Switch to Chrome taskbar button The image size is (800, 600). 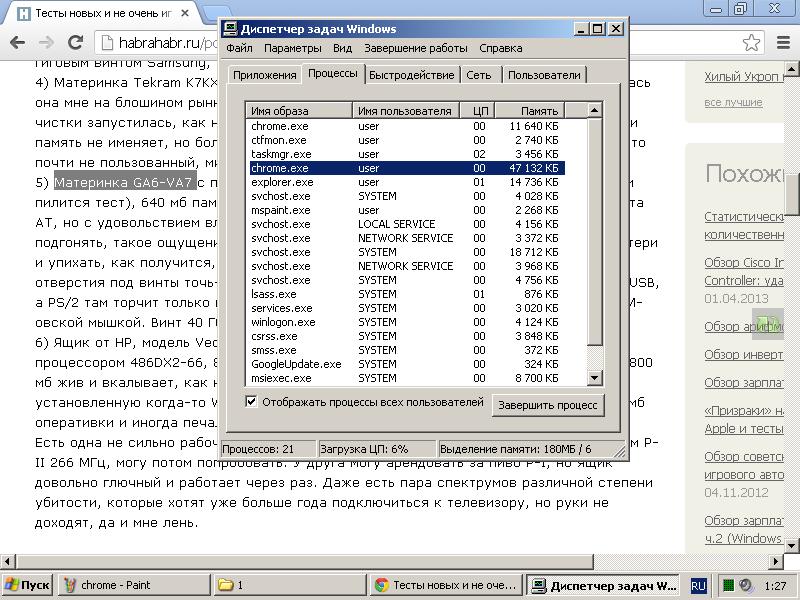pyautogui.click(x=445, y=585)
